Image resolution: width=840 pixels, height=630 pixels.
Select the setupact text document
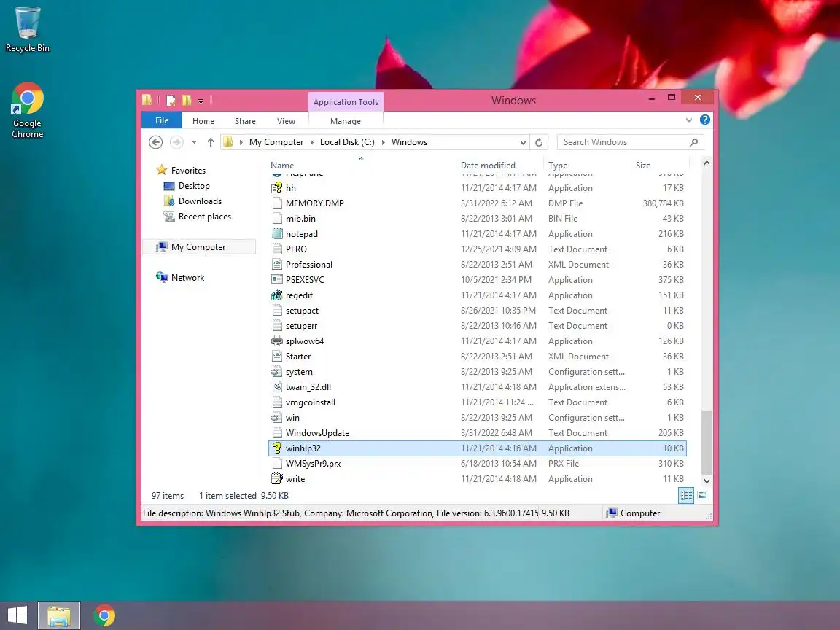[x=478, y=311]
